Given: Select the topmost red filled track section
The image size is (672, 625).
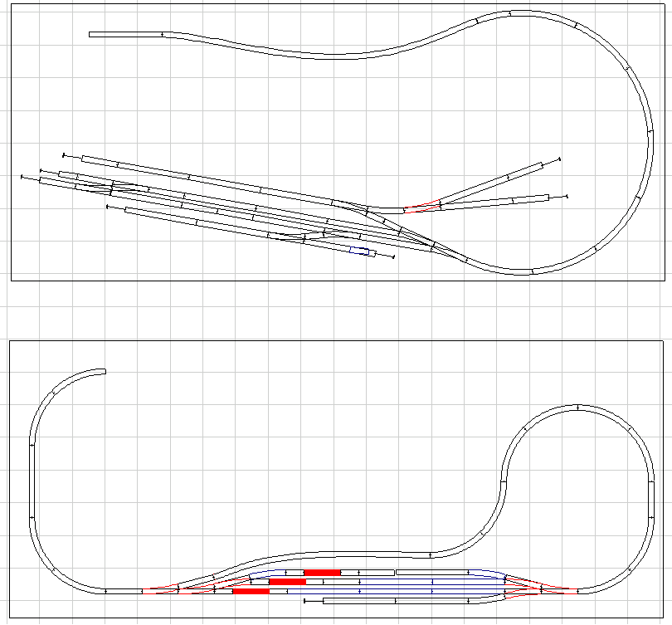Looking at the screenshot, I should [x=322, y=573].
